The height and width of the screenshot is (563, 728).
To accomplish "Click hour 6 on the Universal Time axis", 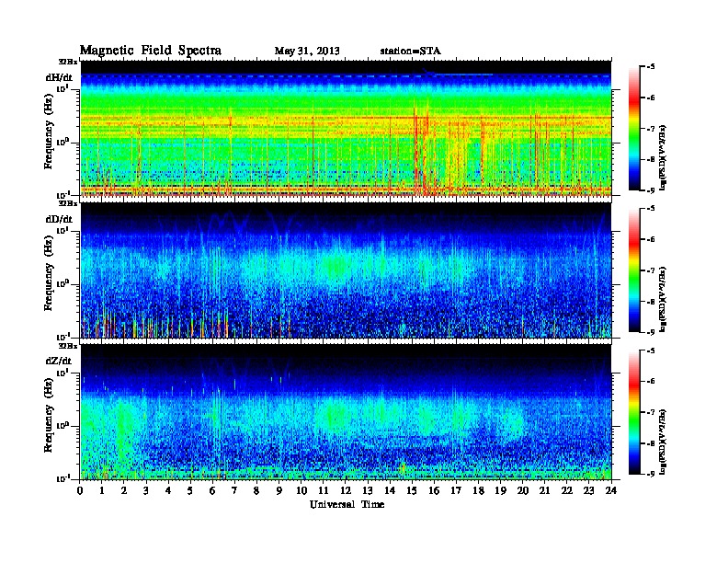I will 212,490.
